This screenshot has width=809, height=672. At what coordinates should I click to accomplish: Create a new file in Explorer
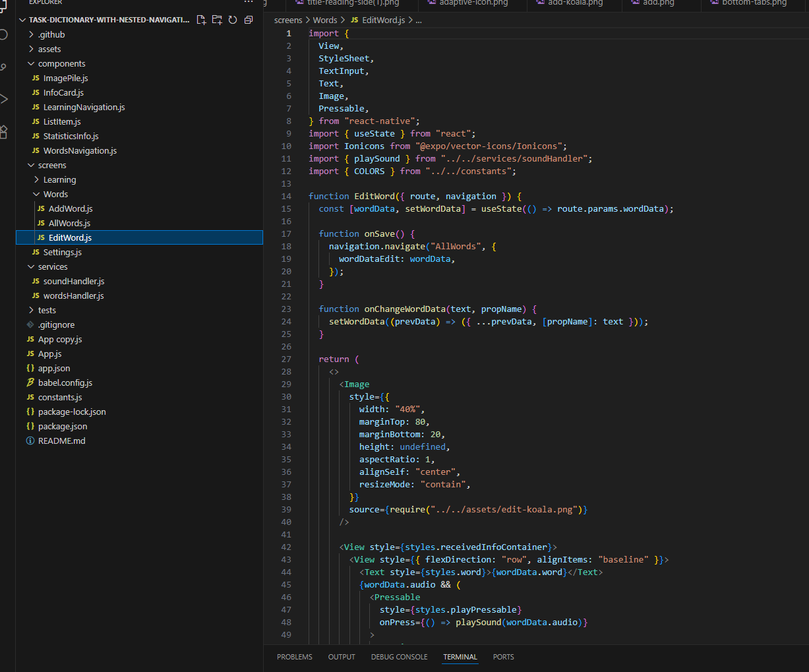[201, 20]
